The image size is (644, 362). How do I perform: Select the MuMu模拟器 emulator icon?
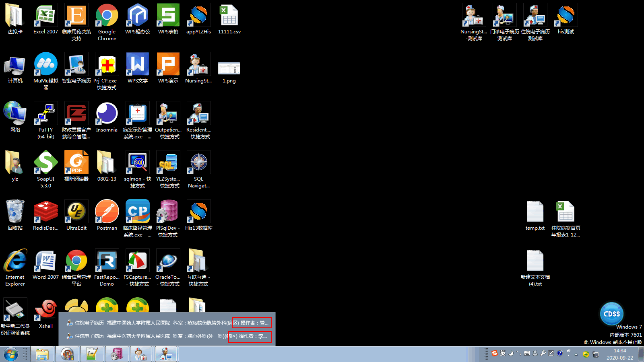[46, 72]
